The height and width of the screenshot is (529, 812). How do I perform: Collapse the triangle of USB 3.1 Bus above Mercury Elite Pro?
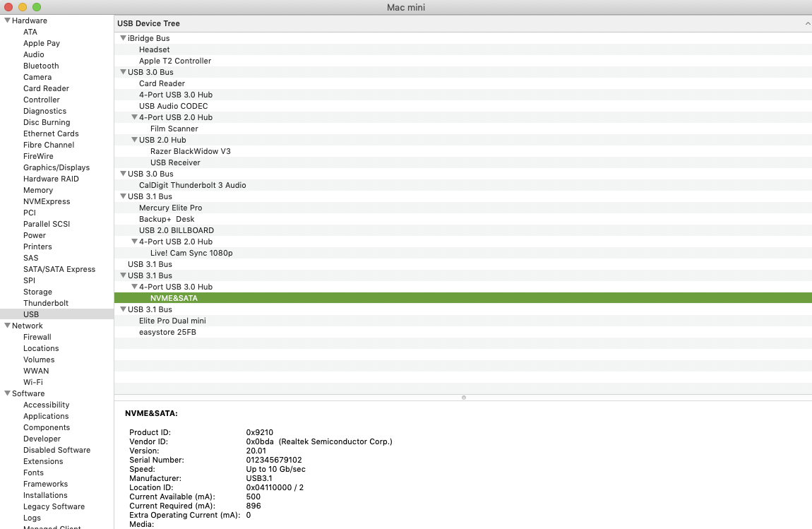(x=124, y=196)
